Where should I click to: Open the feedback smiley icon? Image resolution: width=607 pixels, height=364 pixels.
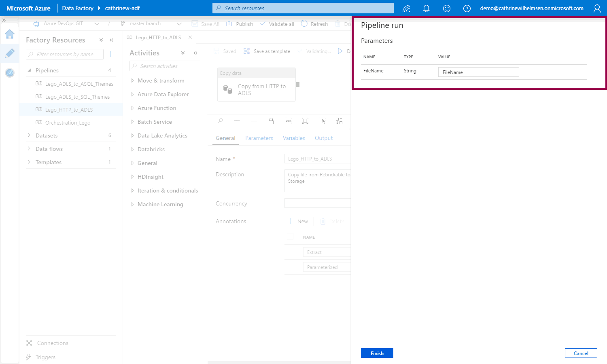click(447, 8)
